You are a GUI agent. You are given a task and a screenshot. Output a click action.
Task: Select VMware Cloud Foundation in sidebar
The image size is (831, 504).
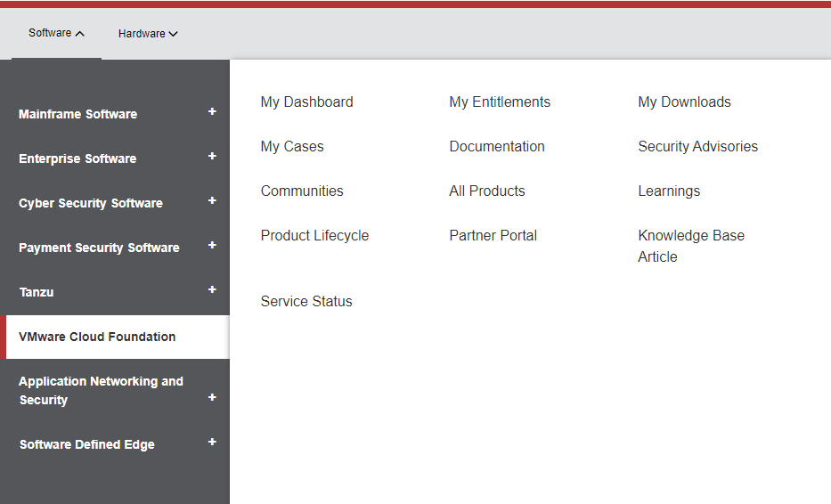[97, 337]
